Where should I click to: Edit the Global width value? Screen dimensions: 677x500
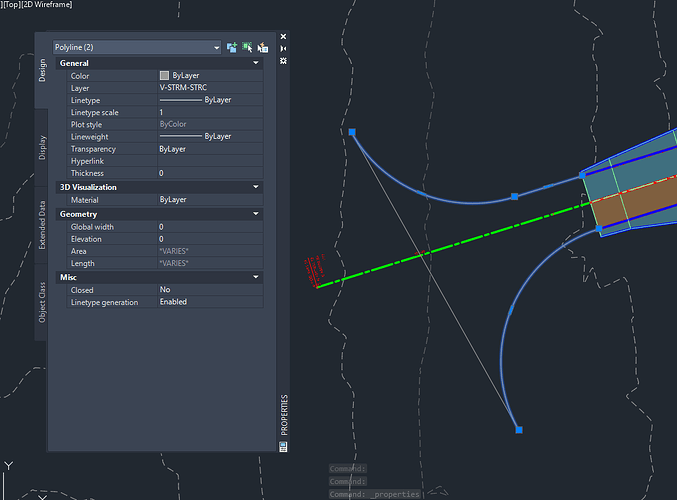pyautogui.click(x=210, y=227)
